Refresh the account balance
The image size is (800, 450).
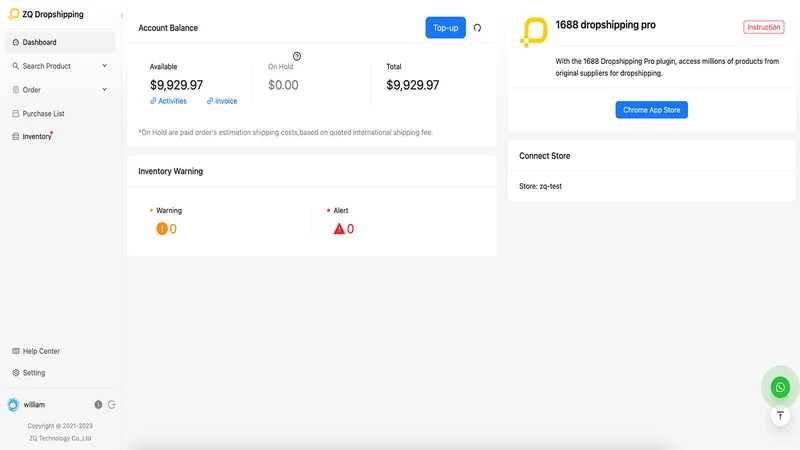tap(478, 28)
